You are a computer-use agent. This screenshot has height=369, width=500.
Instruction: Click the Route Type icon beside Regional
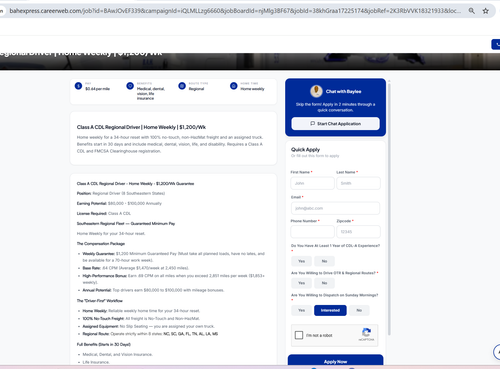(182, 86)
